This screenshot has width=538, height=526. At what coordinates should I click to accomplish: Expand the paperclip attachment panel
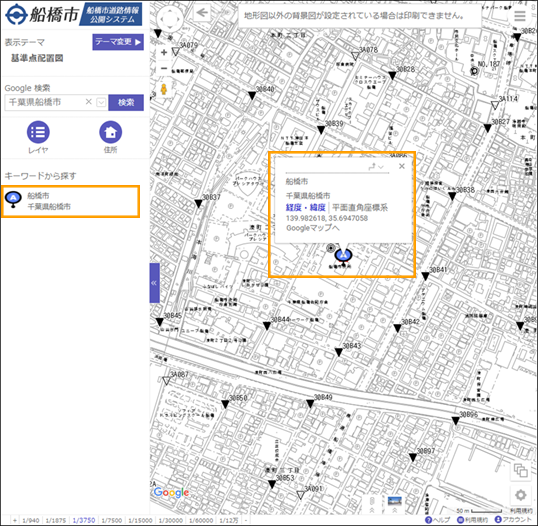click(372, 504)
